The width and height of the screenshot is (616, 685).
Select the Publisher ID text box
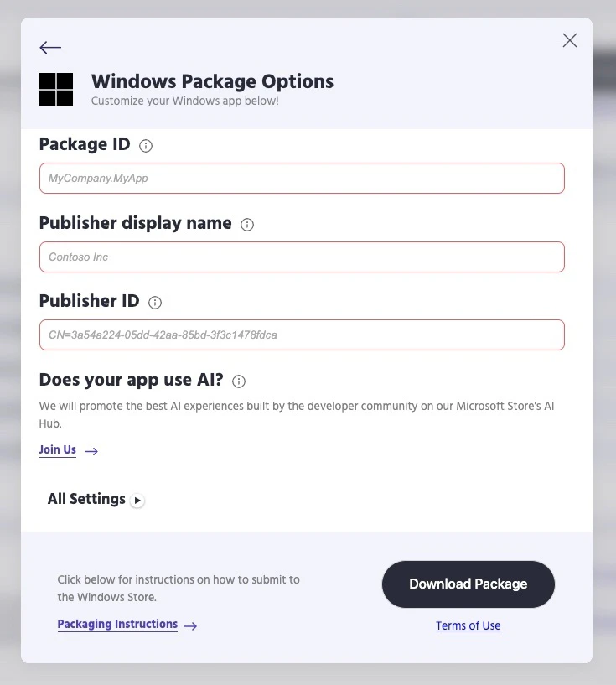[302, 335]
